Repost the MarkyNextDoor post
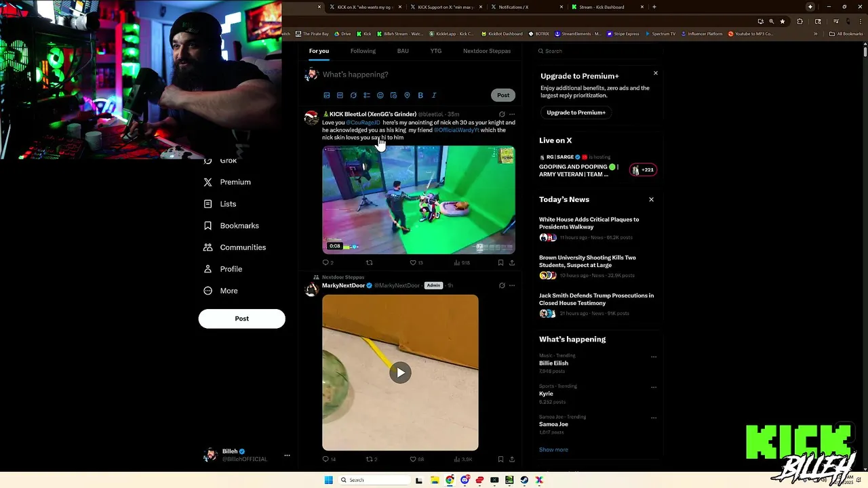This screenshot has height=488, width=868. click(370, 460)
